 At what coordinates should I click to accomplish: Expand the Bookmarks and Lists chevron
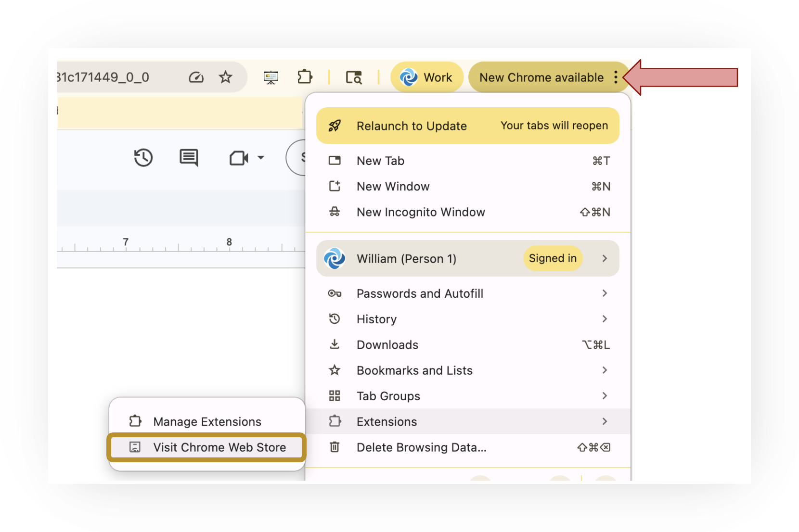point(605,370)
